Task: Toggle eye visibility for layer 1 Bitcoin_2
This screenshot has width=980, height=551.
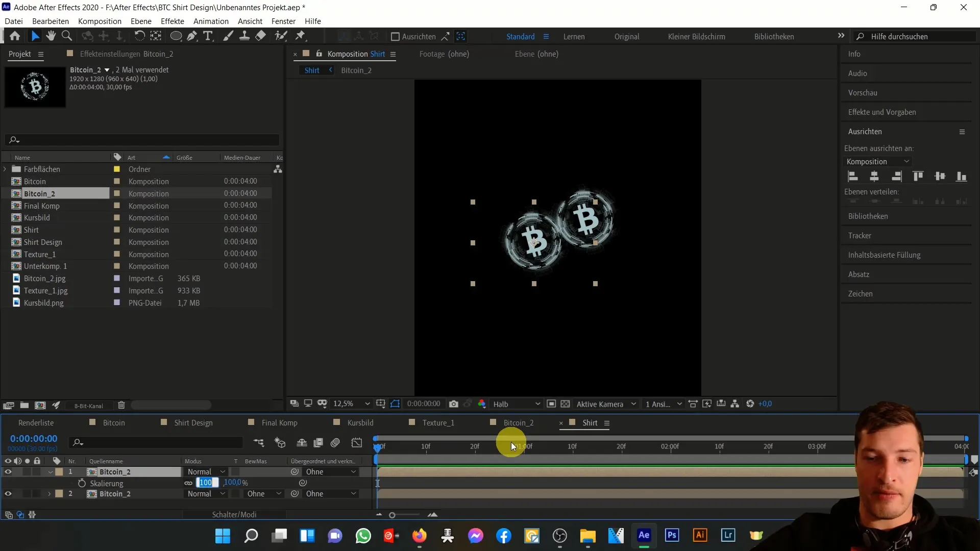Action: [9, 471]
